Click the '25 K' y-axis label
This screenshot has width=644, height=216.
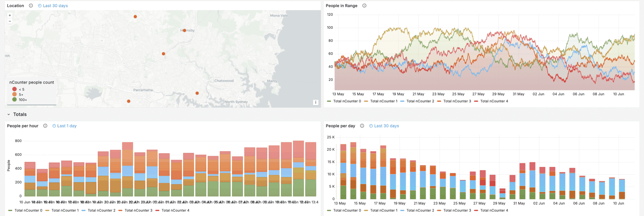[x=331, y=137]
